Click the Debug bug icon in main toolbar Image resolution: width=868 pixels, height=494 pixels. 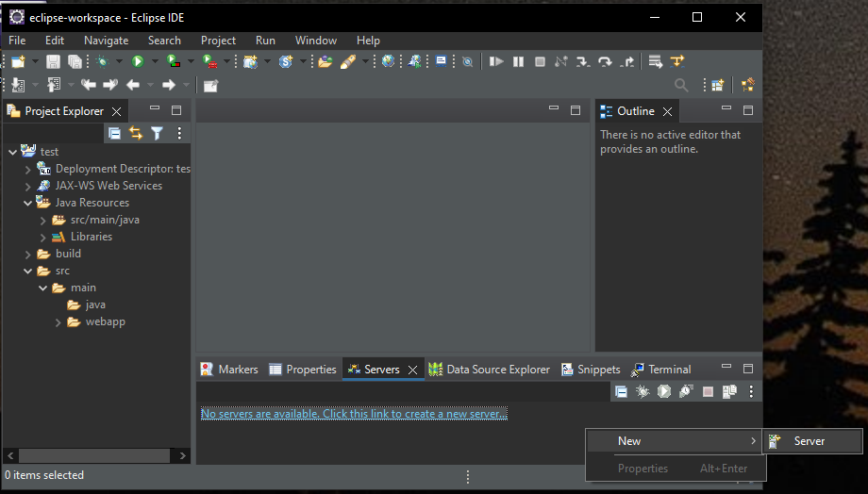[x=103, y=61]
